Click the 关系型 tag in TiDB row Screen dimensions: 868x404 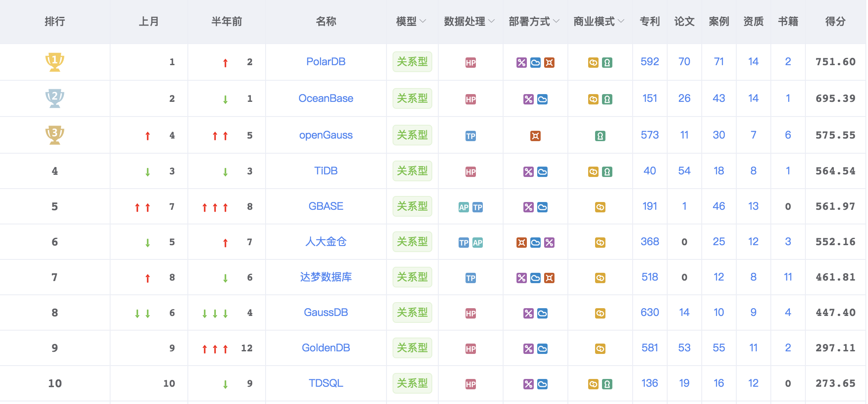tap(412, 171)
